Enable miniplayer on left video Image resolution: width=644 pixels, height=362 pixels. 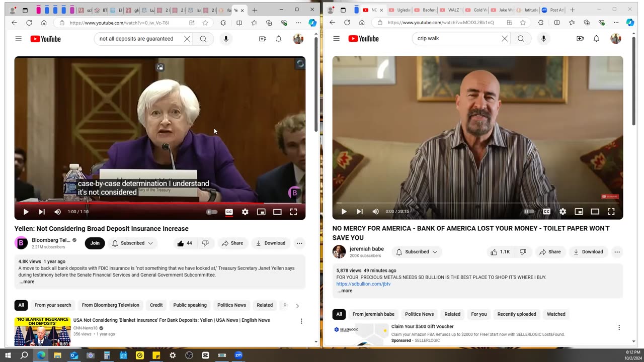point(261,212)
